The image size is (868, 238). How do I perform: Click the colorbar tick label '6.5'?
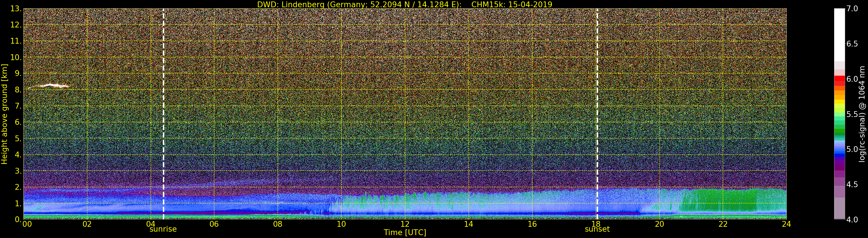click(852, 44)
